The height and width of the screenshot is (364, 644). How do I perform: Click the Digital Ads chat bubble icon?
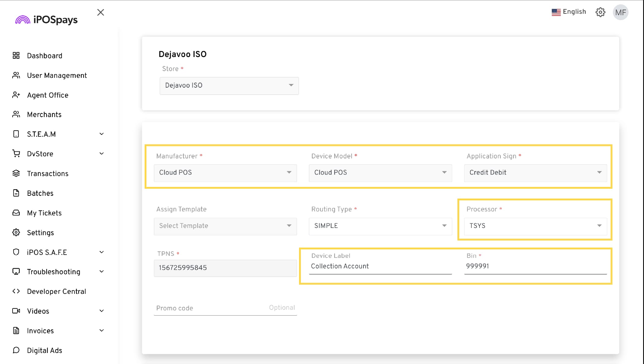16,350
